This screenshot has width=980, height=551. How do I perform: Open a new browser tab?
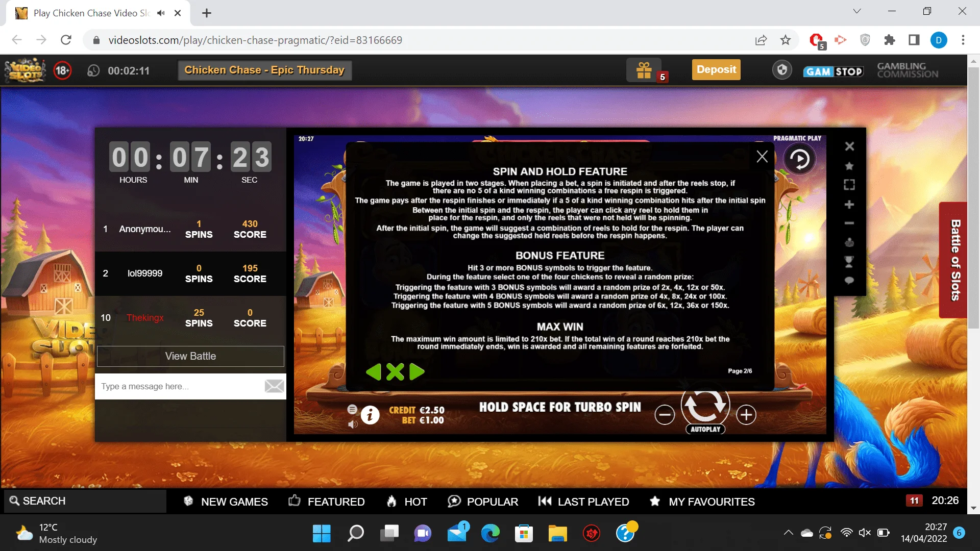pos(207,13)
